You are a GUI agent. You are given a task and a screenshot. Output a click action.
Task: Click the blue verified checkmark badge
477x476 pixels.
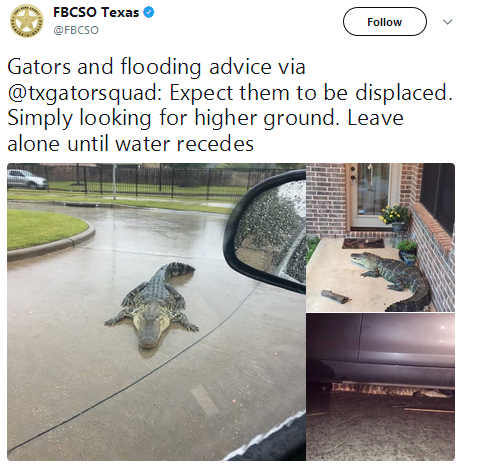(x=149, y=12)
